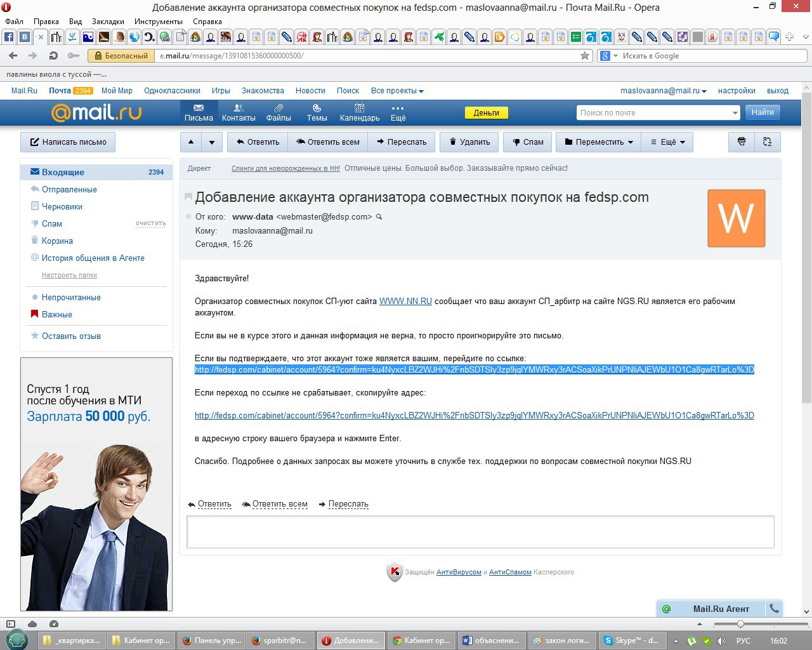The height and width of the screenshot is (650, 812).
Task: Open Отправленные folder
Action: pos(69,189)
